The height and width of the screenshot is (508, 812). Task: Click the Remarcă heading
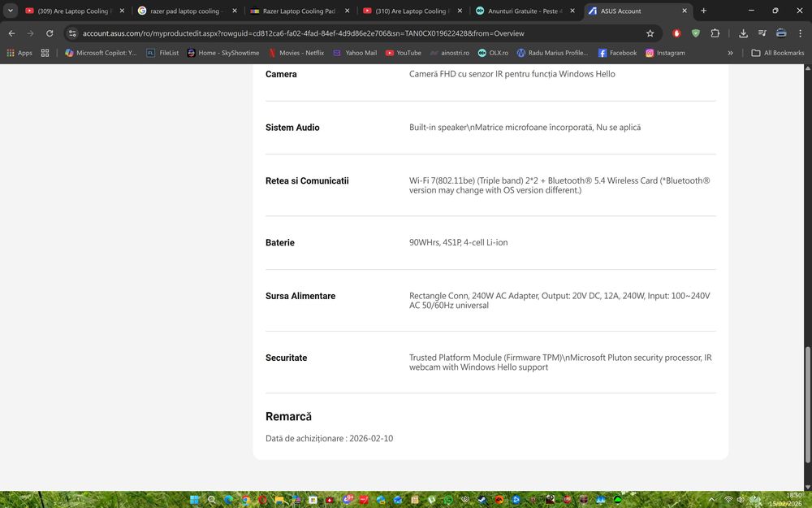pos(288,416)
